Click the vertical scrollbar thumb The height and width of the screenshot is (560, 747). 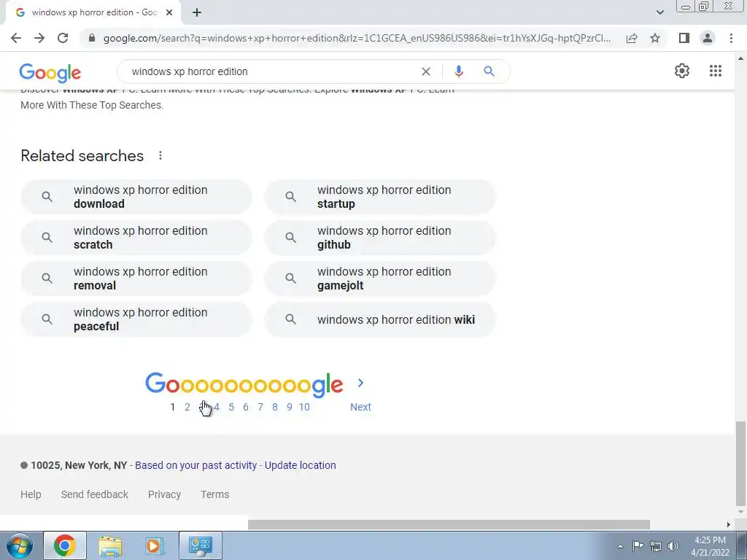[741, 463]
